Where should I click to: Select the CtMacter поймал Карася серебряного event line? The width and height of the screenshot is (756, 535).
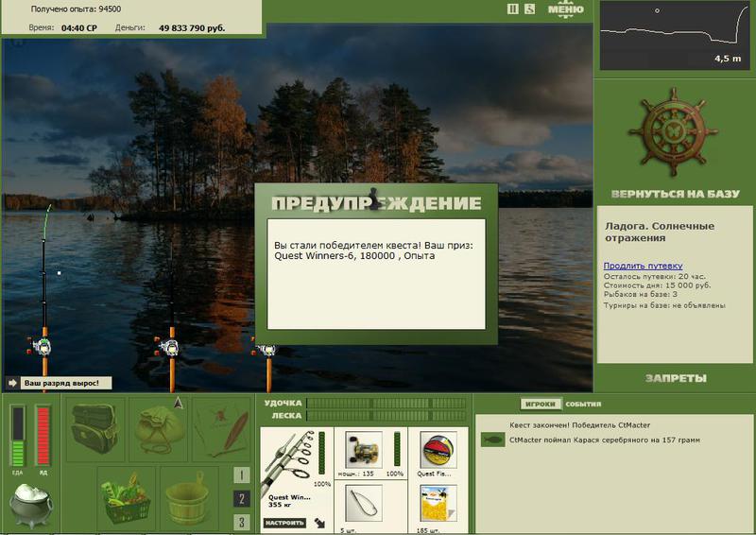605,440
